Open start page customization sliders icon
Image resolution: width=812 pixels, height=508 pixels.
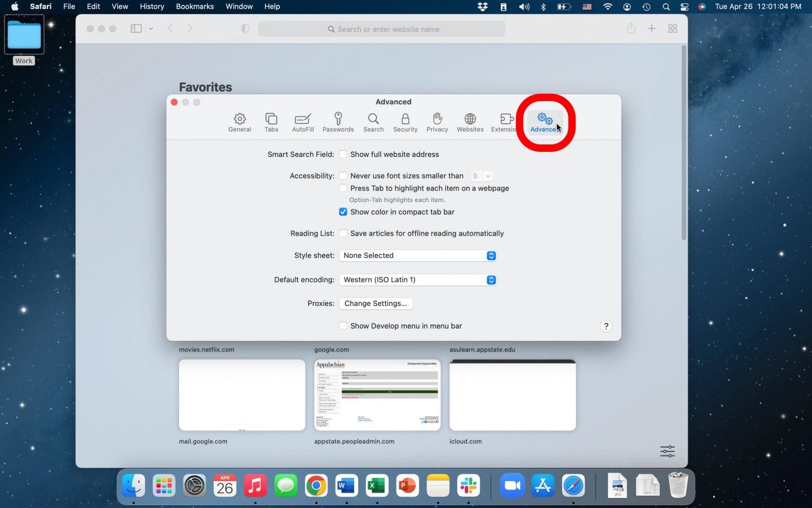668,451
